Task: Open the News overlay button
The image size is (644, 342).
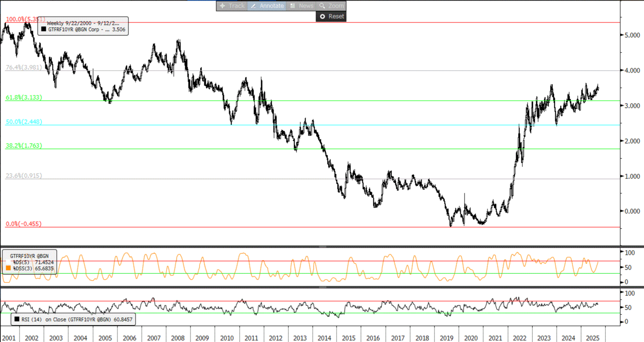Action: coord(302,6)
